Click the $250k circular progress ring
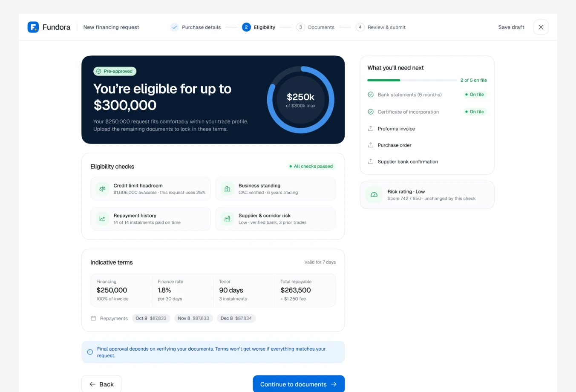This screenshot has height=392, width=576. pyautogui.click(x=301, y=100)
